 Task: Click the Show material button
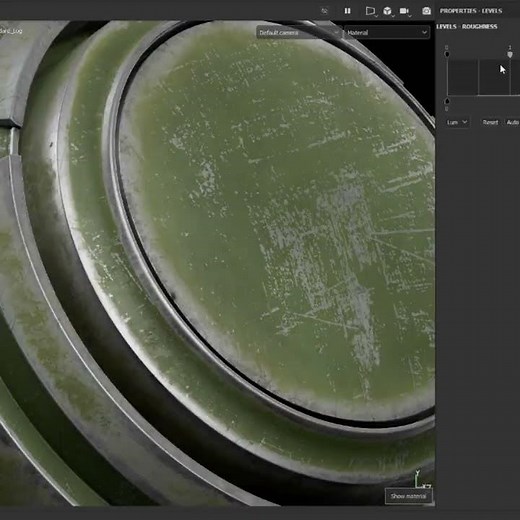[x=409, y=496]
